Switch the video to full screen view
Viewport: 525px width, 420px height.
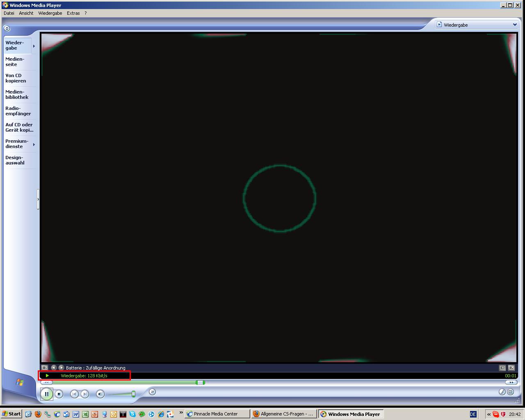coord(511,368)
